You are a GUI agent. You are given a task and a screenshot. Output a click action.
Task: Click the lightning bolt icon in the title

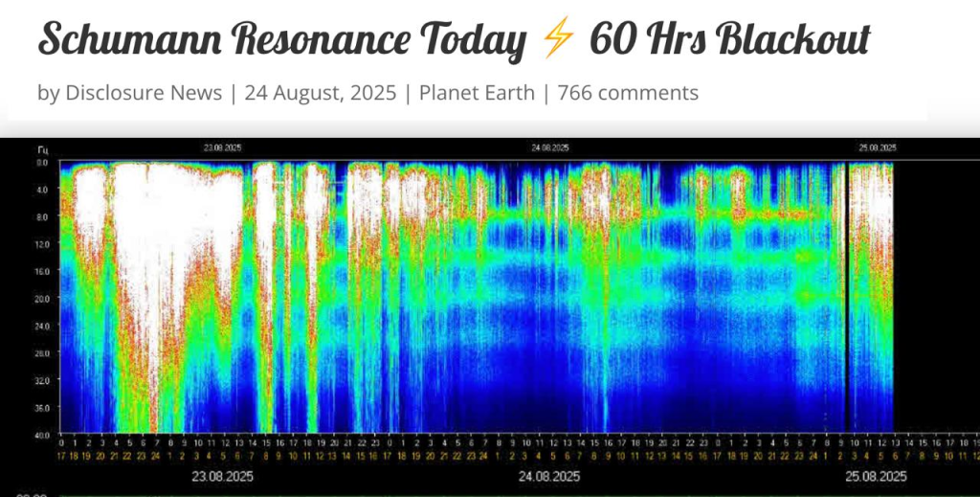coord(557,41)
